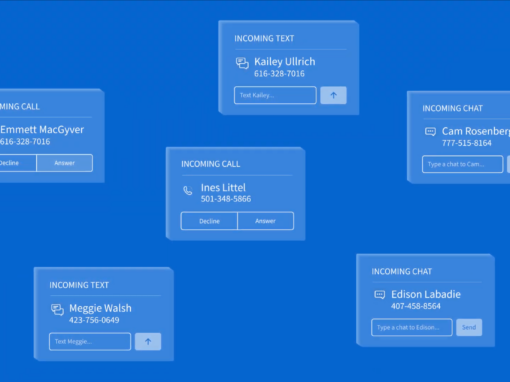Focus the 'Text Meggie...' input field
Image resolution: width=510 pixels, height=382 pixels.
coord(90,342)
